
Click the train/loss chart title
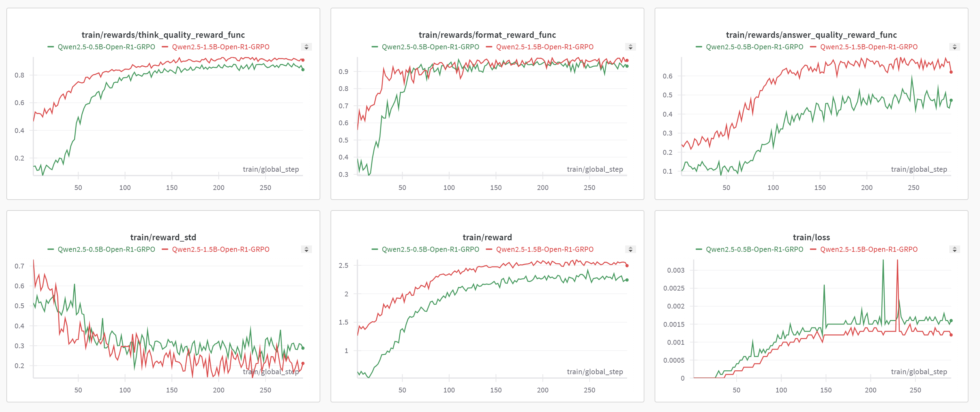[812, 237]
